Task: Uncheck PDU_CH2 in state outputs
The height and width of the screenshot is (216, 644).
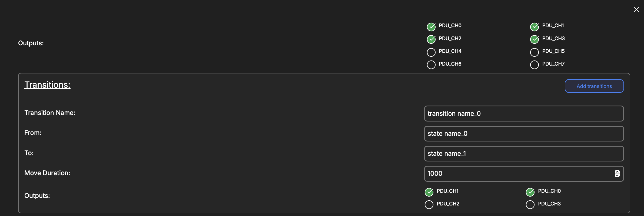Action: [x=431, y=39]
